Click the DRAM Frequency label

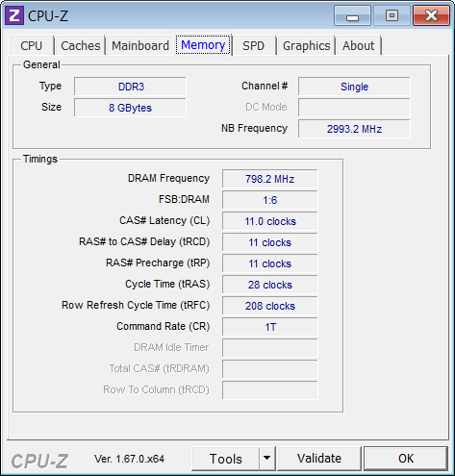[168, 178]
